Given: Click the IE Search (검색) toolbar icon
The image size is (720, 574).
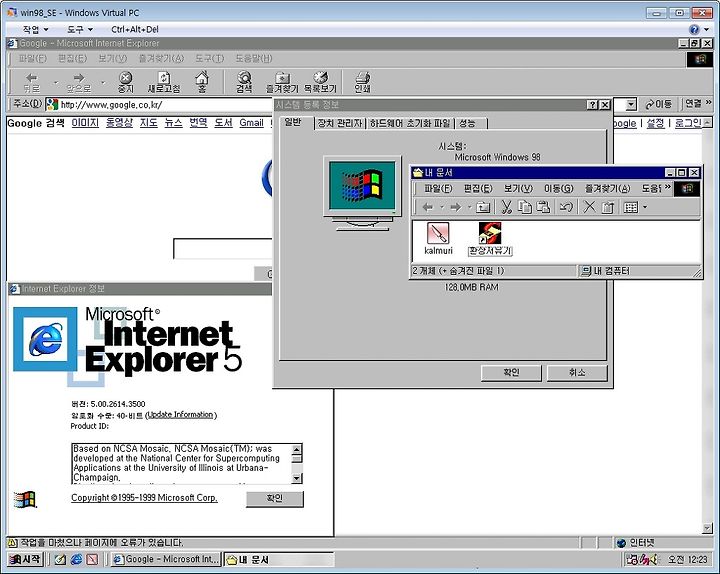Looking at the screenshot, I should [x=244, y=82].
